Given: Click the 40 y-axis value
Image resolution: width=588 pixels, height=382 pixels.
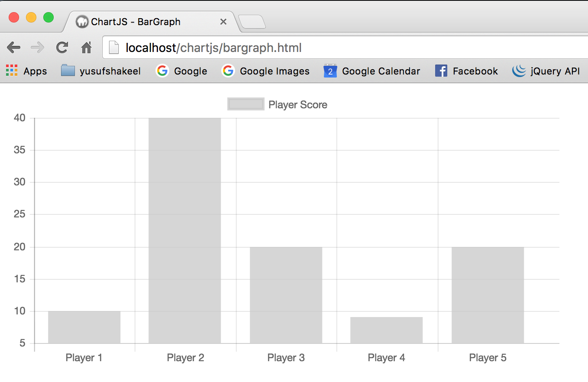Looking at the screenshot, I should click(20, 118).
